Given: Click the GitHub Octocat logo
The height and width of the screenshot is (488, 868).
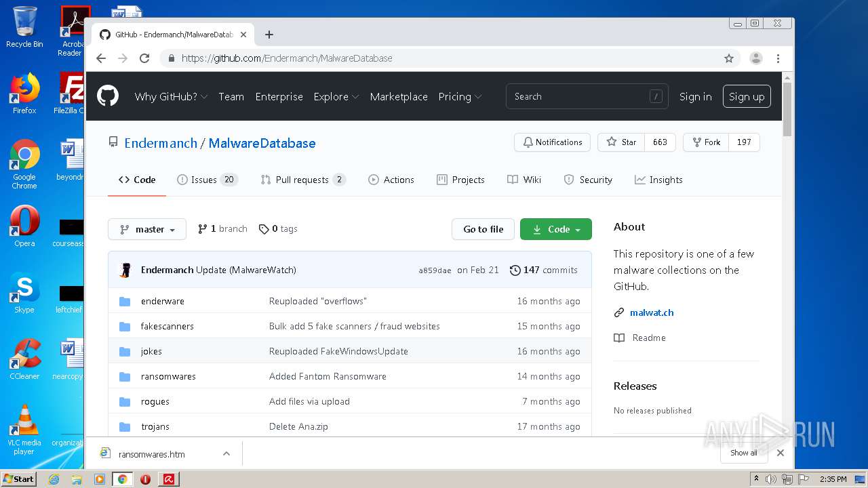Looking at the screenshot, I should (x=108, y=96).
